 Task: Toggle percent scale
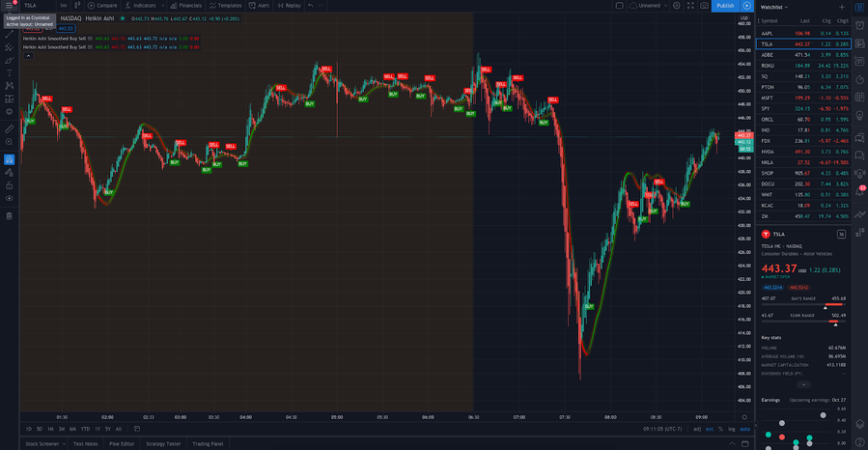(720, 429)
